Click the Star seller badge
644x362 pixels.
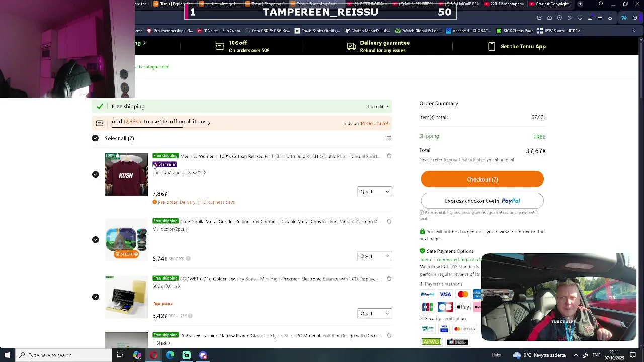[x=165, y=164]
